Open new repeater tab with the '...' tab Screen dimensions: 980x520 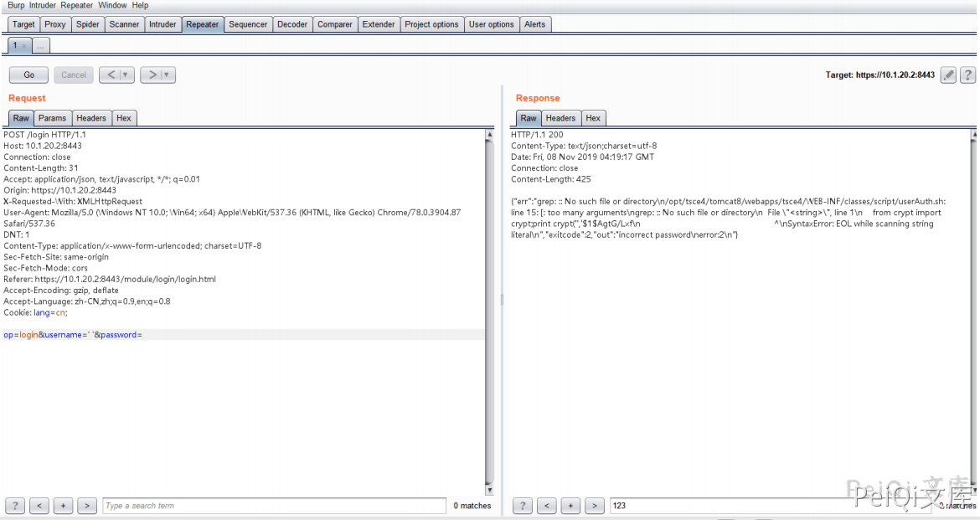pyautogui.click(x=41, y=45)
